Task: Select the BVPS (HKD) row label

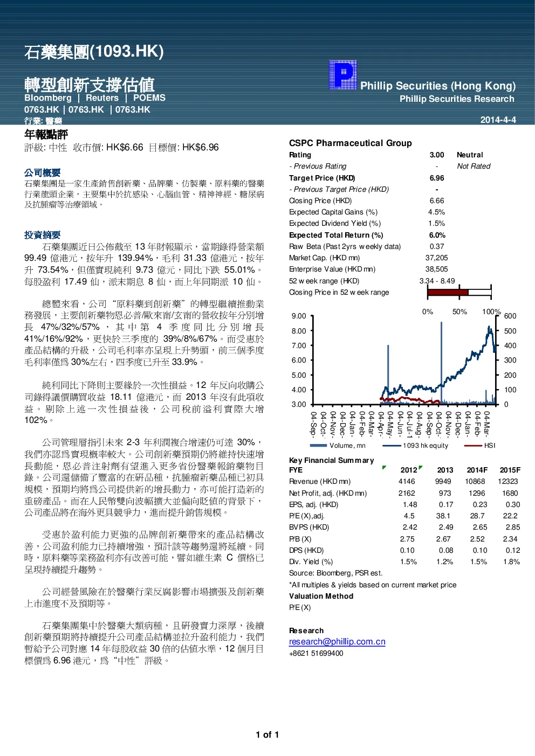Action: click(x=309, y=527)
